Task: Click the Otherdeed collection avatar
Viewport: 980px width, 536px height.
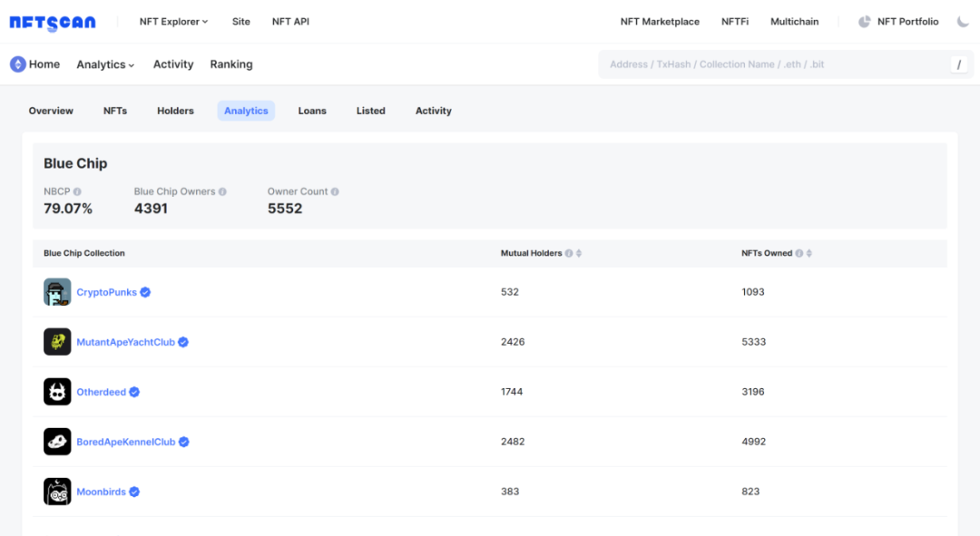Action: (x=57, y=392)
